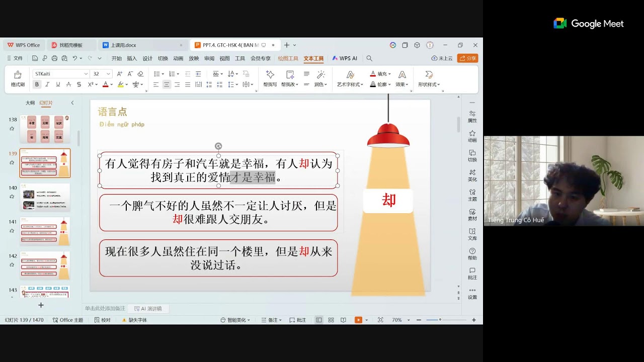The width and height of the screenshot is (644, 362).
Task: Switch to slide sorter view icon
Action: point(331,320)
